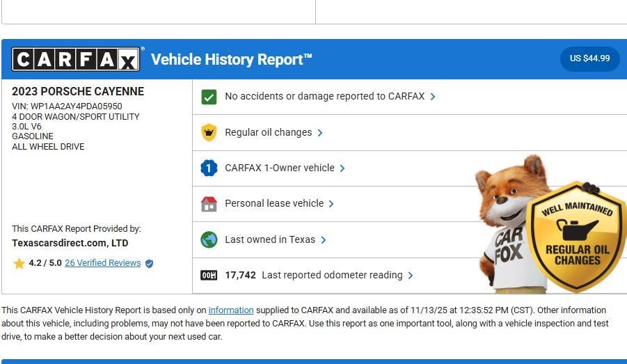
Task: Open the 26 Verified Reviews link
Action: tap(102, 263)
